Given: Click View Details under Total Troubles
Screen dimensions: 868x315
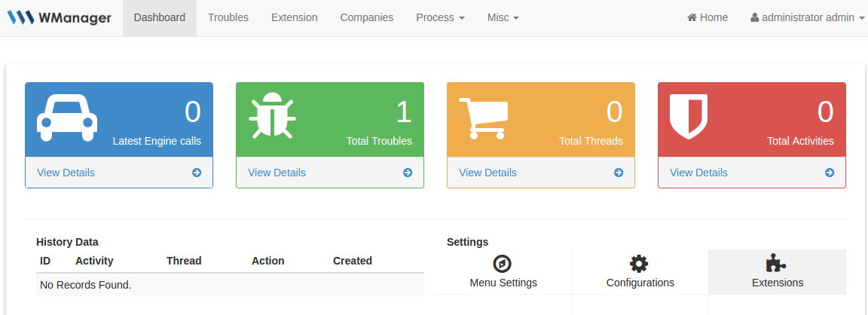Looking at the screenshot, I should 277,173.
